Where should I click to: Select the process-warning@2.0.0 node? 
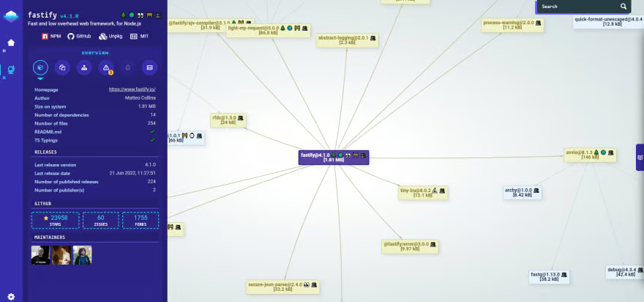tap(512, 26)
